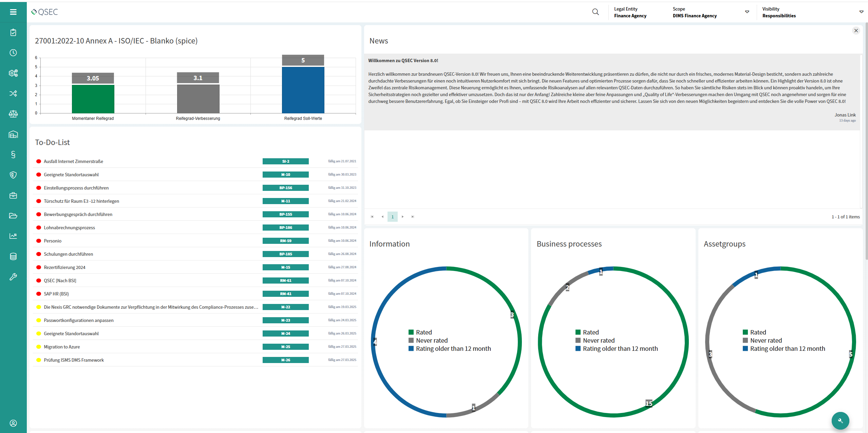This screenshot has height=433, width=868.
Task: Click the search magnifier in the top bar
Action: tap(596, 12)
